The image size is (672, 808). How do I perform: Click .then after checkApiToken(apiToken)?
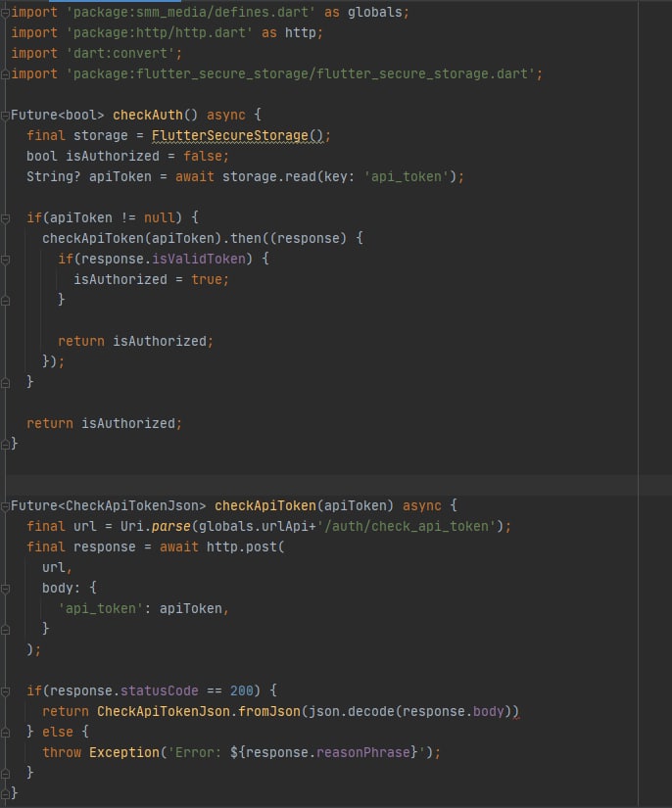242,238
